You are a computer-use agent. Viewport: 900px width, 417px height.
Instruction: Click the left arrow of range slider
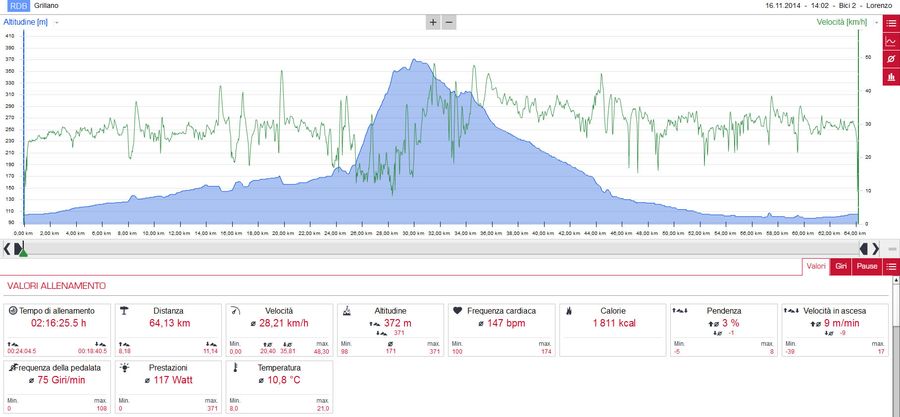point(7,248)
